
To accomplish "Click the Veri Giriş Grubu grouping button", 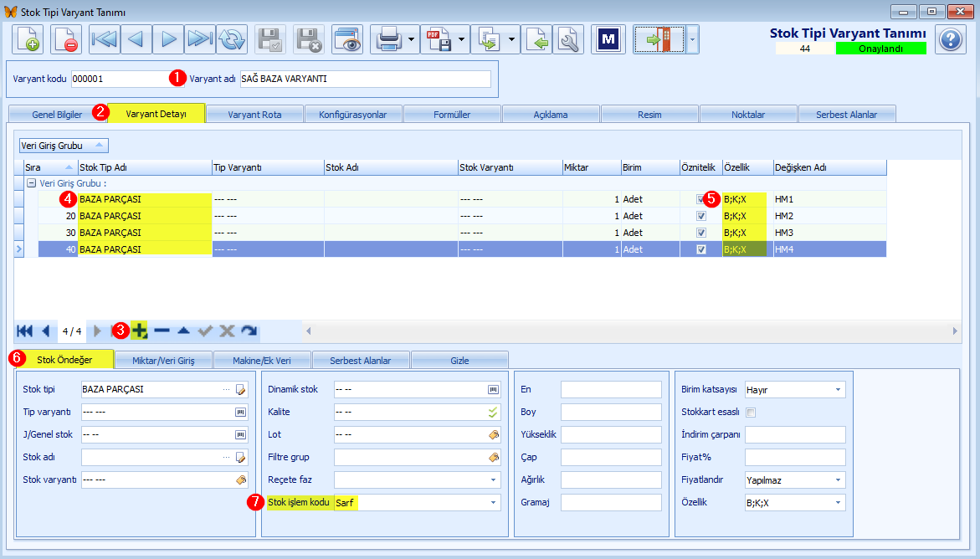I will [x=63, y=146].
